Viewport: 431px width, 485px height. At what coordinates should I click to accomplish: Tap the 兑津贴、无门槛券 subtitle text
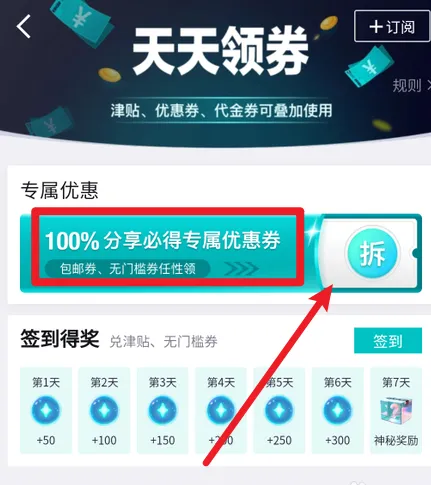pyautogui.click(x=163, y=342)
